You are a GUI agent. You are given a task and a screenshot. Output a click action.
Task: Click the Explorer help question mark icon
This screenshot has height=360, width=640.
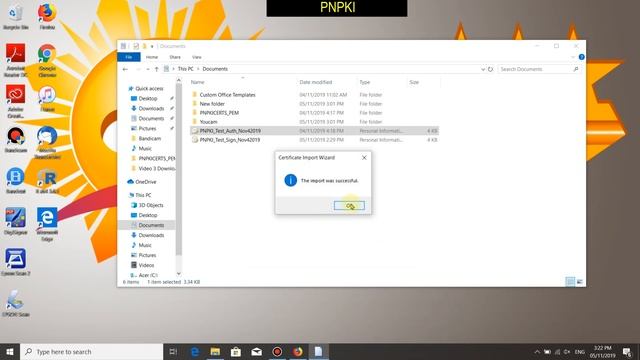tap(581, 57)
